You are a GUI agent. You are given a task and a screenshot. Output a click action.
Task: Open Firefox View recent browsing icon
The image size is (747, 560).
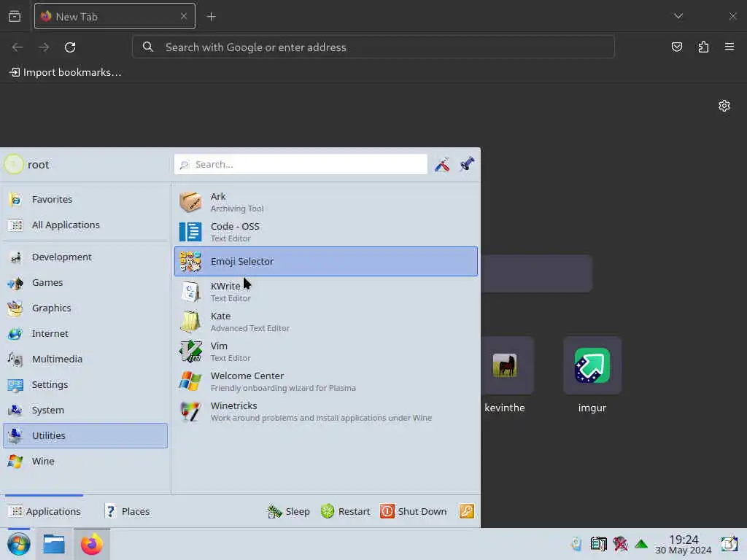(15, 17)
